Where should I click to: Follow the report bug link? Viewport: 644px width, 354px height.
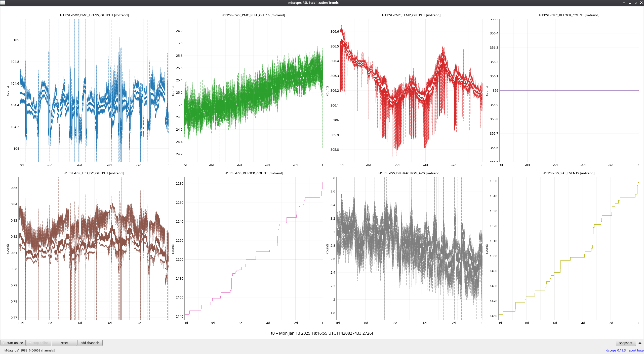pyautogui.click(x=635, y=350)
